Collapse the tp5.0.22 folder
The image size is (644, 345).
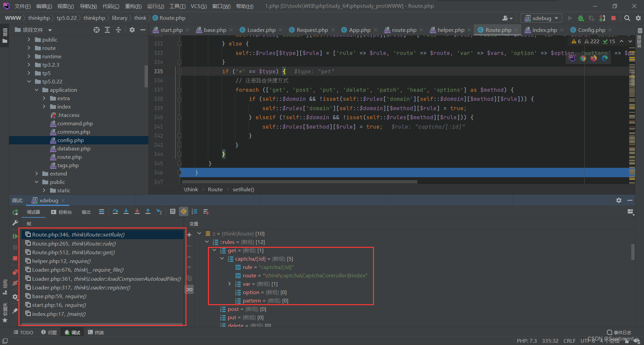pyautogui.click(x=29, y=81)
